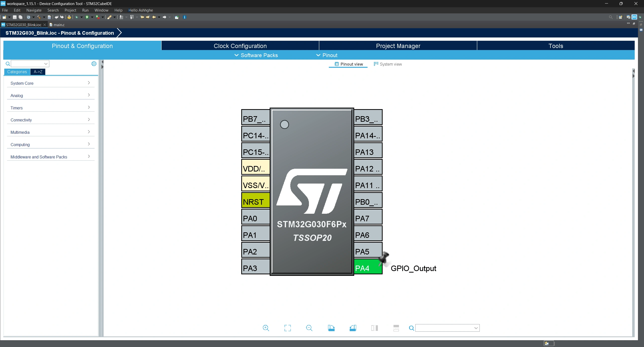
Task: Select the Categories view button
Action: pyautogui.click(x=17, y=72)
